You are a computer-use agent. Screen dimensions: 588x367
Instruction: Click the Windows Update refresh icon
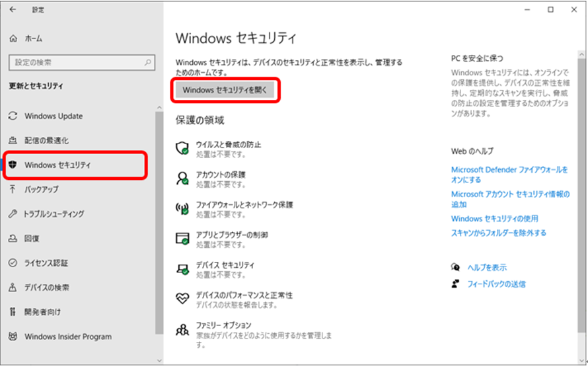click(13, 116)
